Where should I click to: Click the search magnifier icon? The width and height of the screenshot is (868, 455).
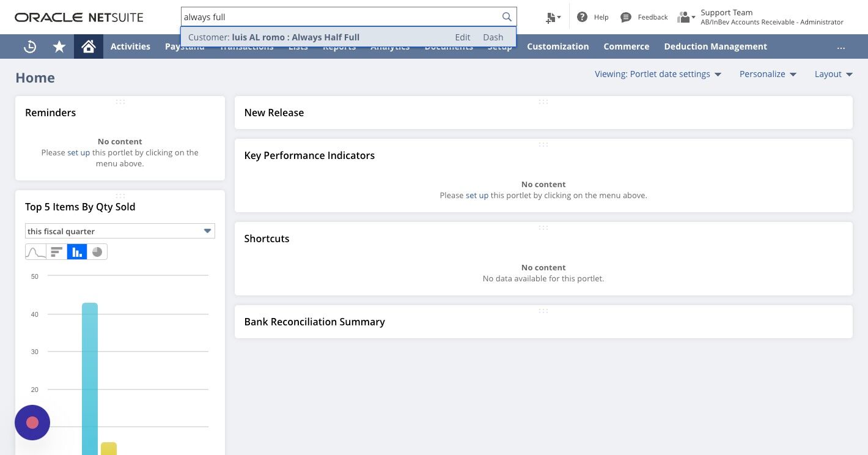[507, 17]
